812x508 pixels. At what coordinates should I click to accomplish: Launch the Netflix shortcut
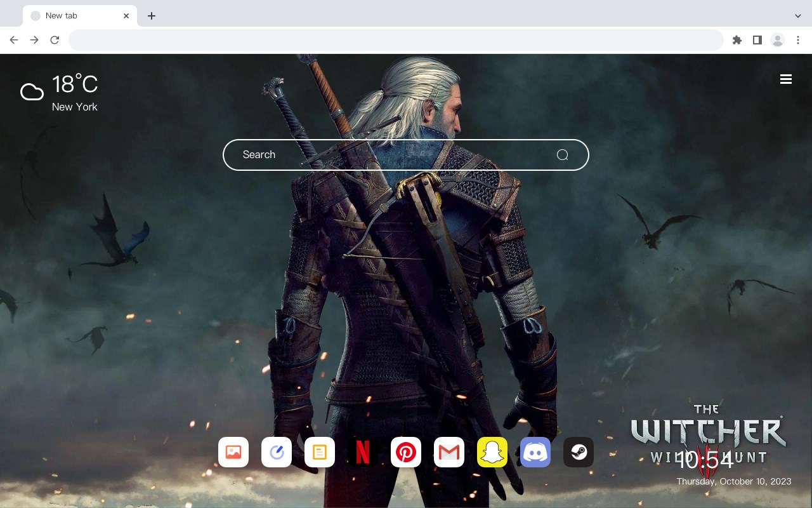363,452
